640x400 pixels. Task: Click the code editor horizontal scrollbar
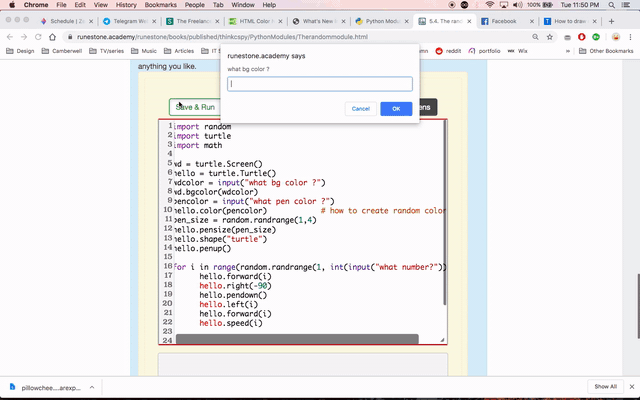pyautogui.click(x=297, y=339)
